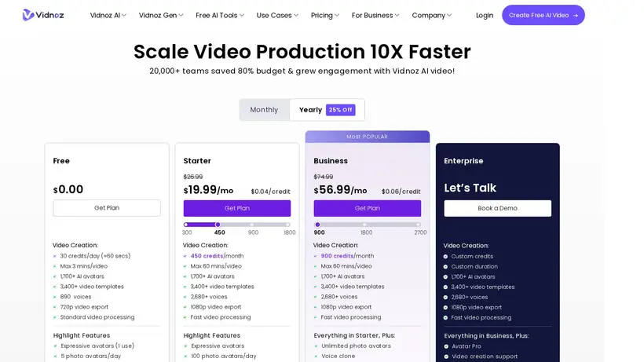644x362 pixels.
Task: Click 'Everything in Business, Plus:' heading
Action: (486, 336)
